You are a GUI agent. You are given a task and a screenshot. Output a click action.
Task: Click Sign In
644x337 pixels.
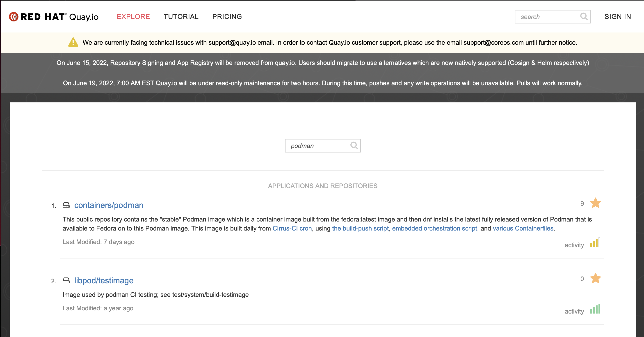[617, 16]
